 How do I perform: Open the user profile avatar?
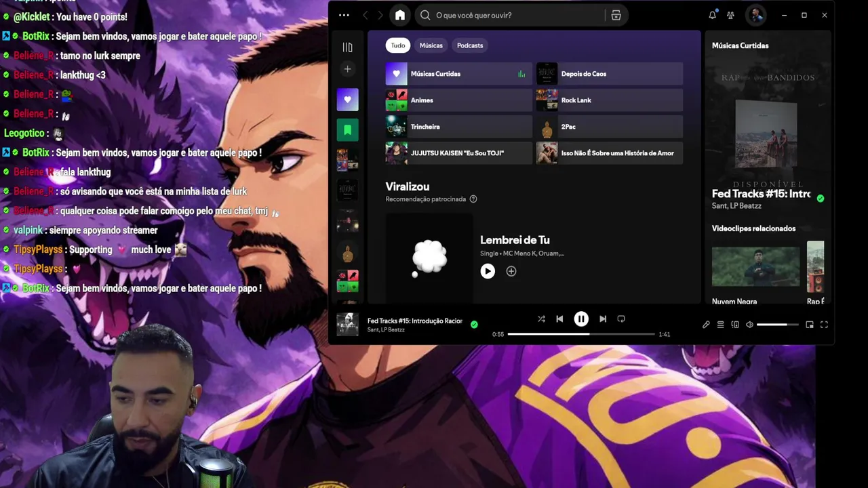pyautogui.click(x=755, y=15)
